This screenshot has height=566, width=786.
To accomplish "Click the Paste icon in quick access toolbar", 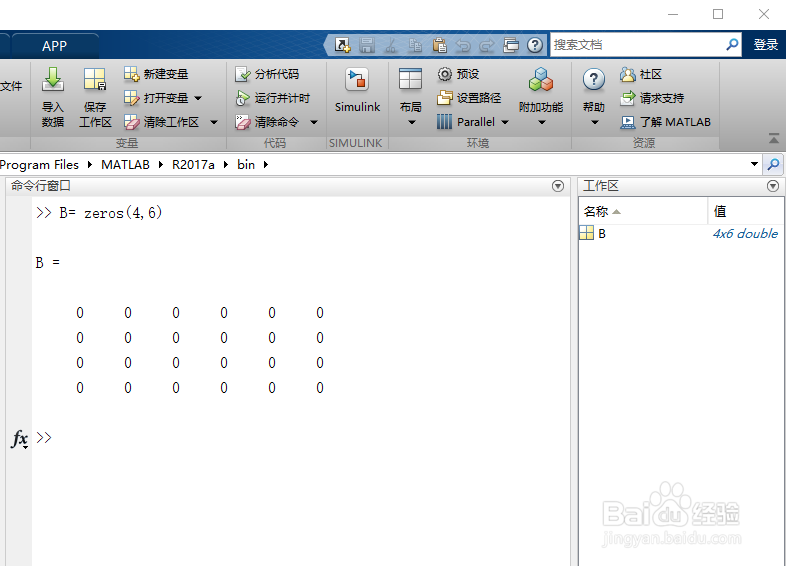I will 440,45.
